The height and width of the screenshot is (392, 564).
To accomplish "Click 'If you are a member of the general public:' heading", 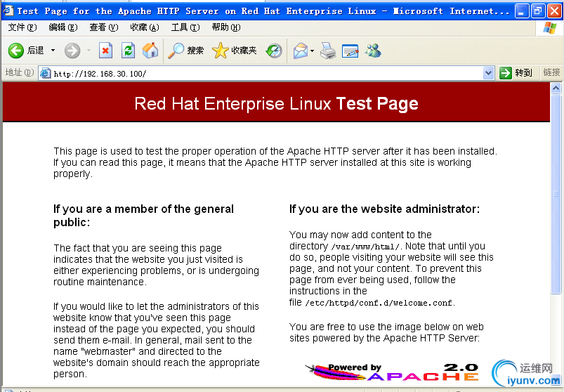I will tap(143, 216).
